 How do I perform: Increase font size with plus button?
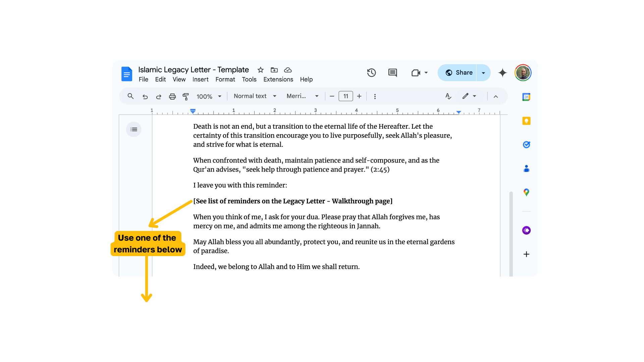(359, 97)
